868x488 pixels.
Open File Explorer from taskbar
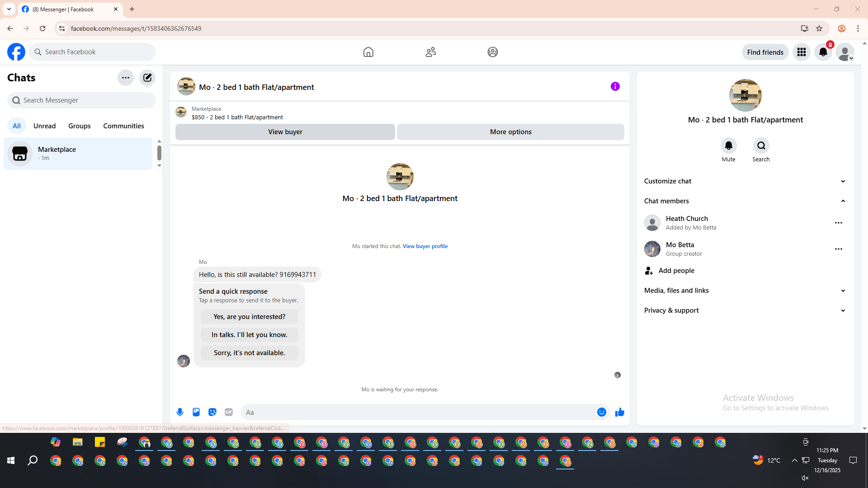coord(78,442)
